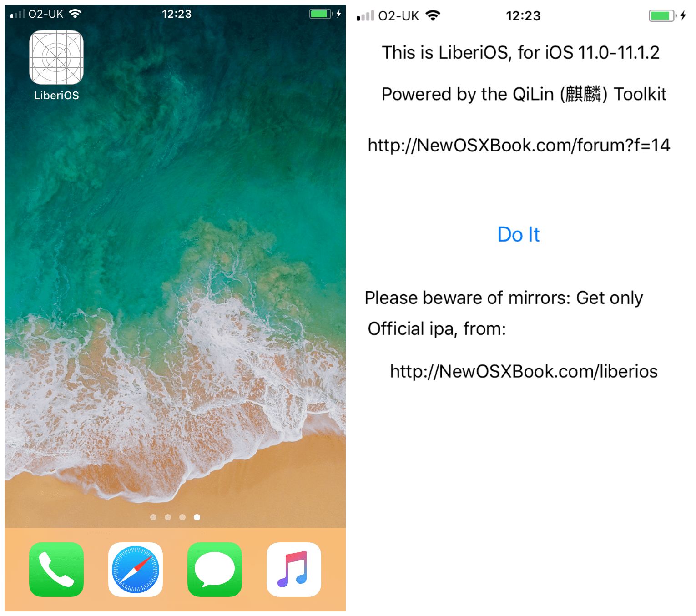Launch the Phone app in the dock

(56, 569)
